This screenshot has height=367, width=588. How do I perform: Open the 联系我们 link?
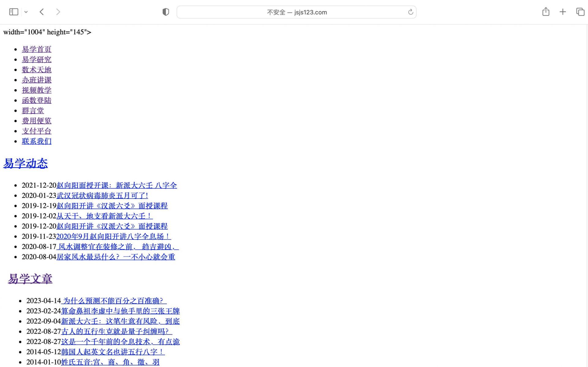coord(36,141)
